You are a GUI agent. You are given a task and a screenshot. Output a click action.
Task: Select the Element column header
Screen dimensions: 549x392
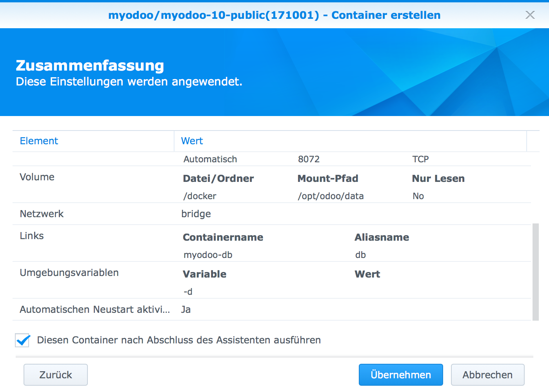[x=39, y=141]
